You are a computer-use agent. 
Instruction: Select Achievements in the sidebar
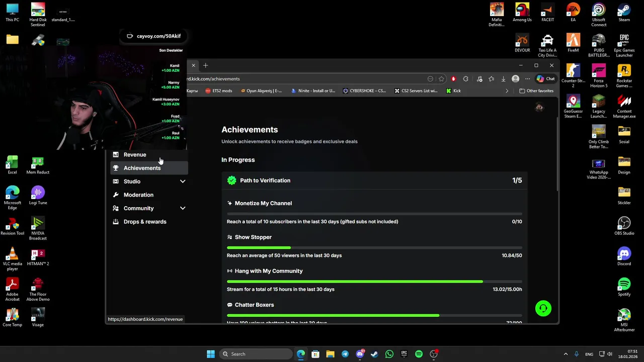click(148, 168)
